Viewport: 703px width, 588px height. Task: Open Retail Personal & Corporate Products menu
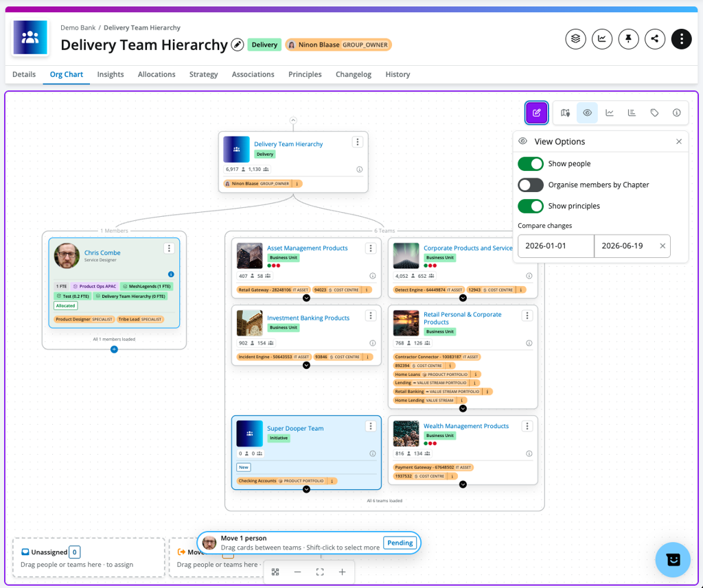tap(527, 316)
